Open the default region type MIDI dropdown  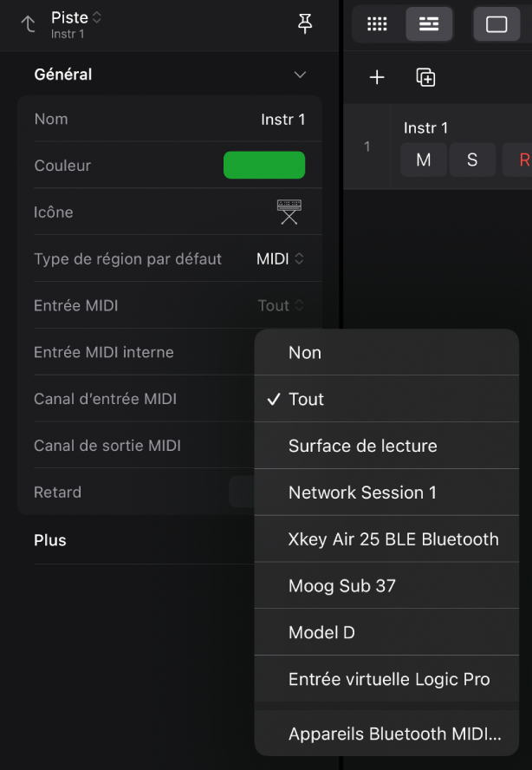click(281, 258)
